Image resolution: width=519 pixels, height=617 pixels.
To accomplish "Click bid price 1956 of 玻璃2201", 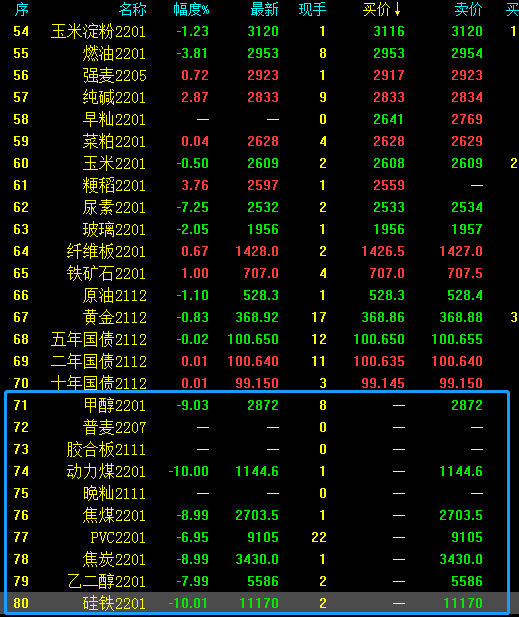I will pos(389,229).
